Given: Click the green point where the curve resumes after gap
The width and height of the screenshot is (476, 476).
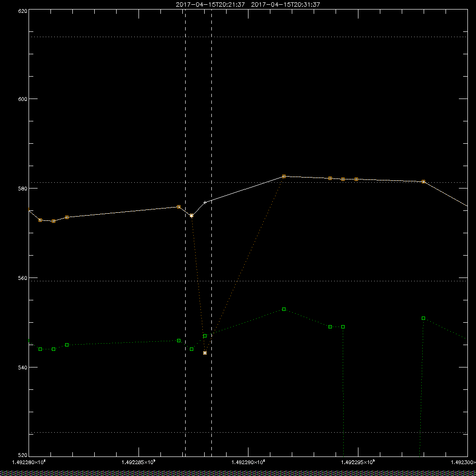Looking at the screenshot, I should coord(424,318).
